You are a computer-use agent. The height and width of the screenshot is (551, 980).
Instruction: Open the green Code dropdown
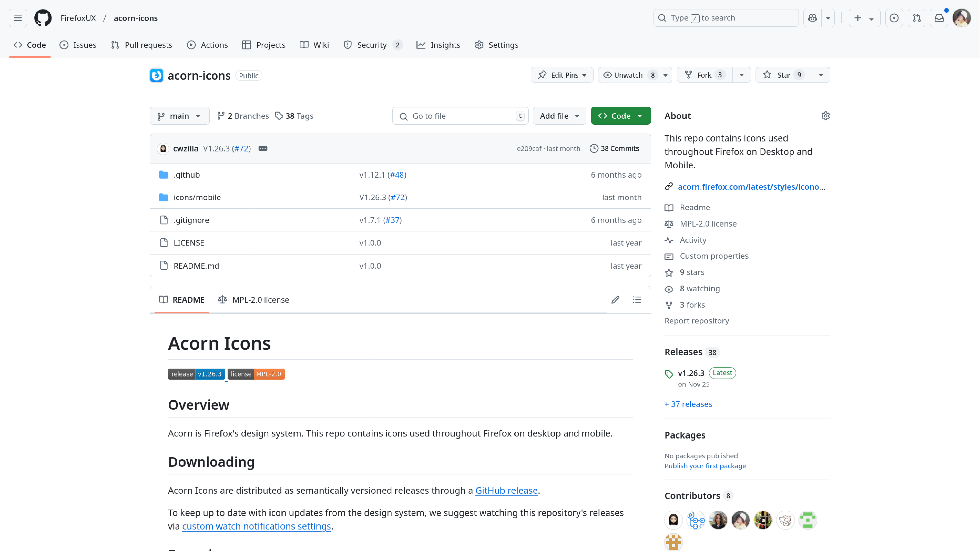pyautogui.click(x=620, y=116)
